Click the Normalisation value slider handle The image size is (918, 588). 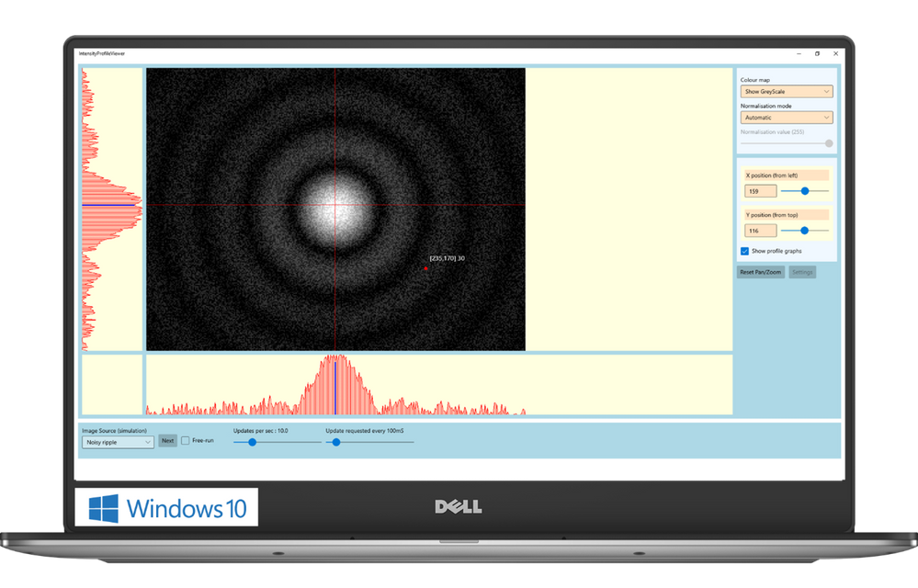point(829,143)
